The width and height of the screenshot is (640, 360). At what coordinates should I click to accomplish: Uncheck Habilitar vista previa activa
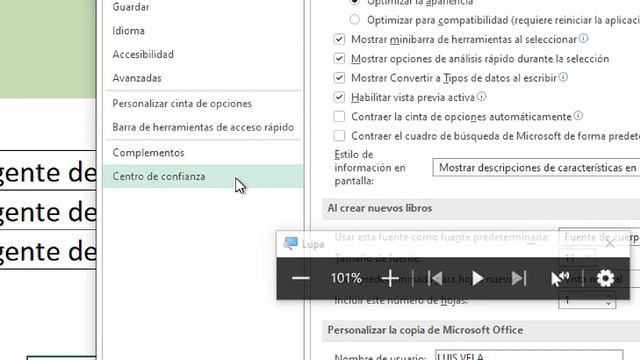pyautogui.click(x=339, y=97)
